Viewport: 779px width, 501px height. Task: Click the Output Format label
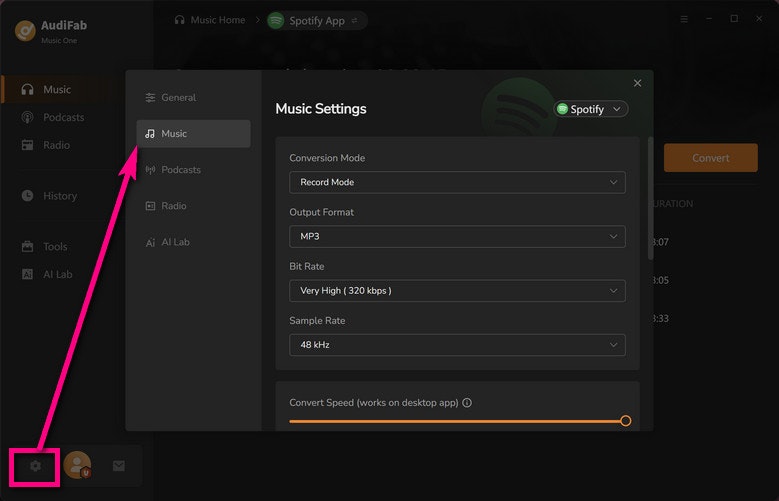tap(321, 212)
